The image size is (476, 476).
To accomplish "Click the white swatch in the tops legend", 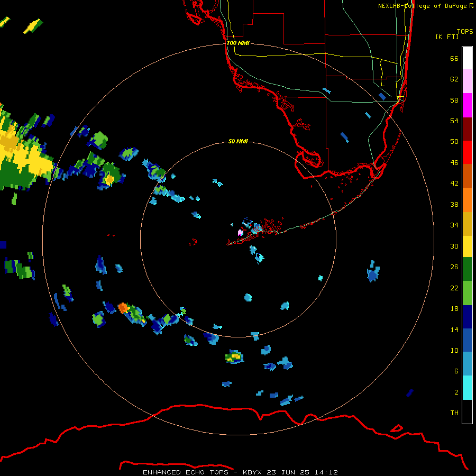I will click(467, 58).
